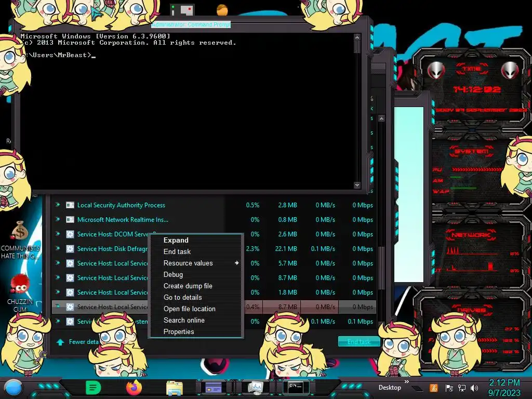Select Create dump file
Image resolution: width=532 pixels, height=399 pixels.
click(188, 286)
